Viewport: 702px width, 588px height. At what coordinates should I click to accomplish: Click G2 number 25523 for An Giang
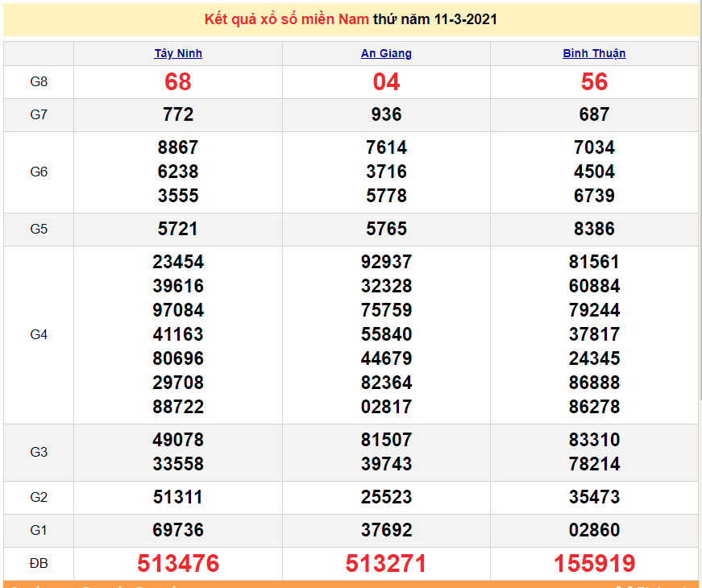[386, 498]
